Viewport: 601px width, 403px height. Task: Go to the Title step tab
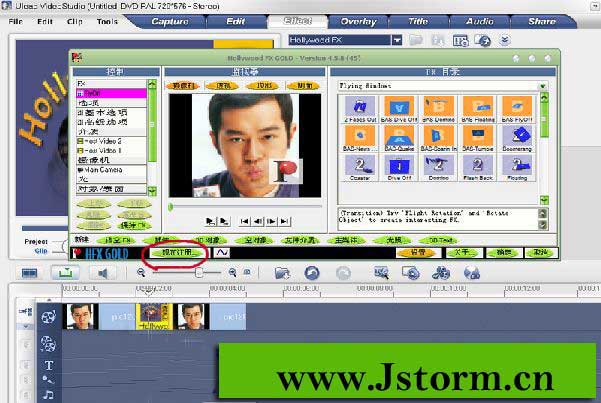418,21
